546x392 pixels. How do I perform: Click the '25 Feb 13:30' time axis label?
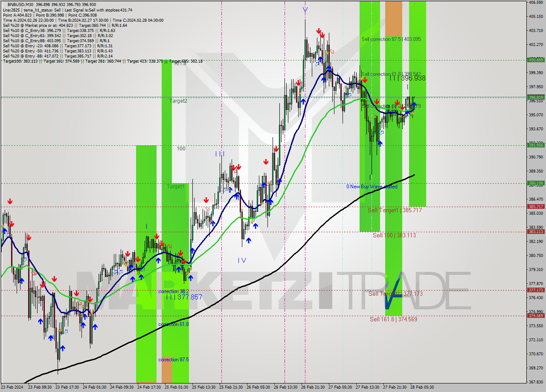(203, 387)
